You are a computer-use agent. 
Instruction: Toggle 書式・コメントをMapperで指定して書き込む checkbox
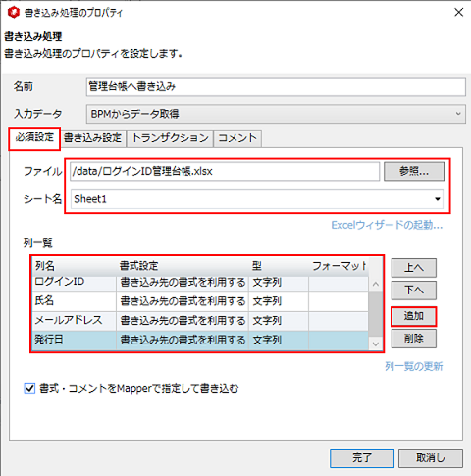29,388
